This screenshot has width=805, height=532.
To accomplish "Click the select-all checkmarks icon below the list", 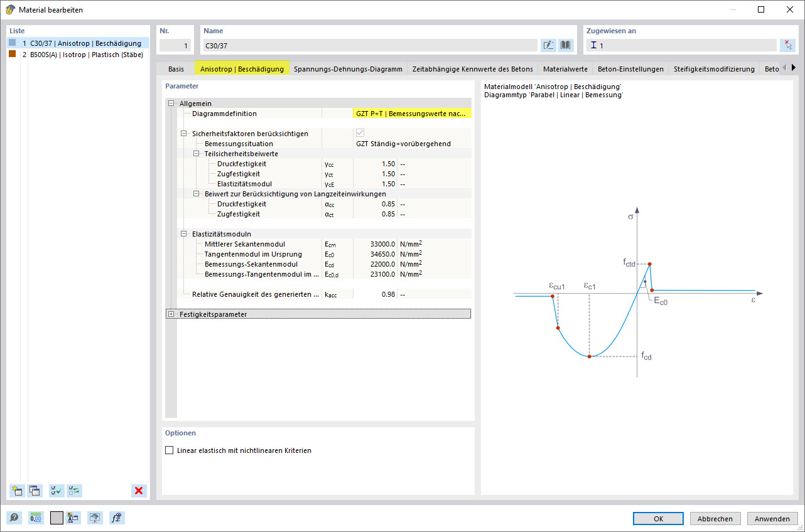I will point(56,491).
